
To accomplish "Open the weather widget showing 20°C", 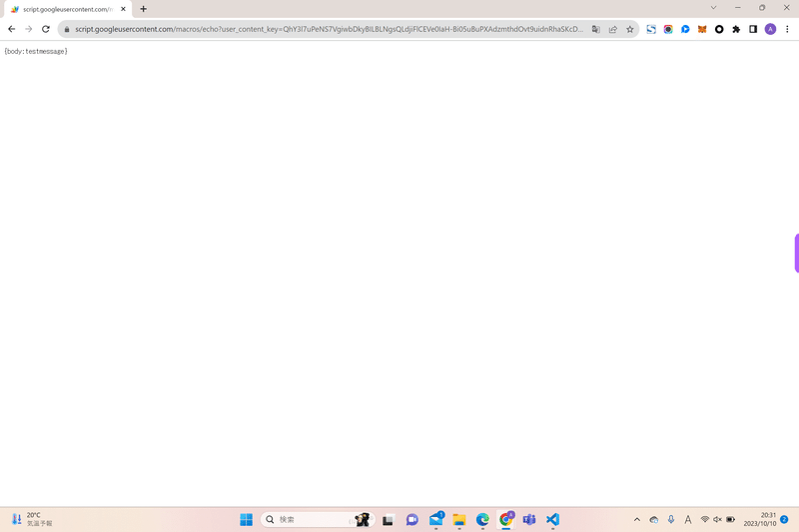I will pyautogui.click(x=32, y=519).
